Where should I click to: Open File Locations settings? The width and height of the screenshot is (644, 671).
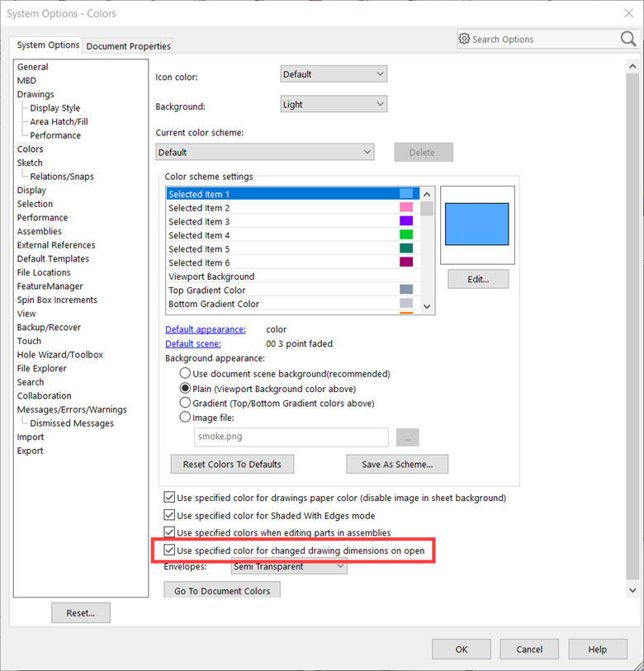click(44, 272)
